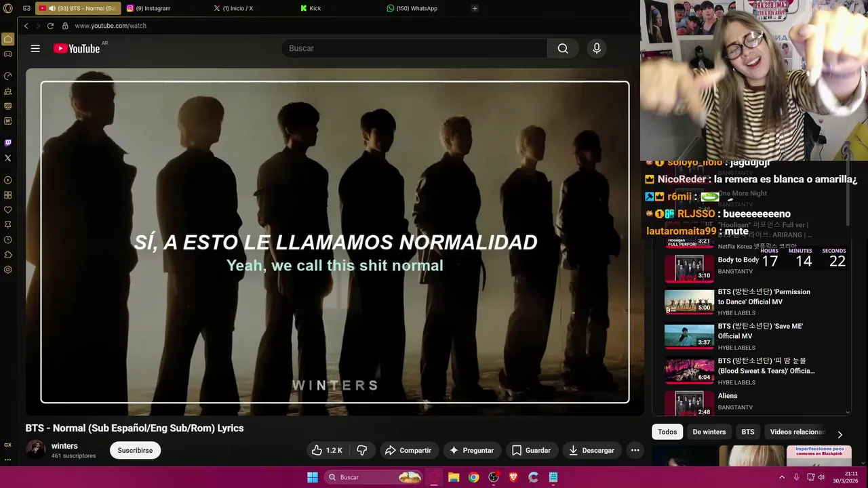Open Bookmarks heart icon in sidebar
This screenshot has height=488, width=868.
point(8,210)
